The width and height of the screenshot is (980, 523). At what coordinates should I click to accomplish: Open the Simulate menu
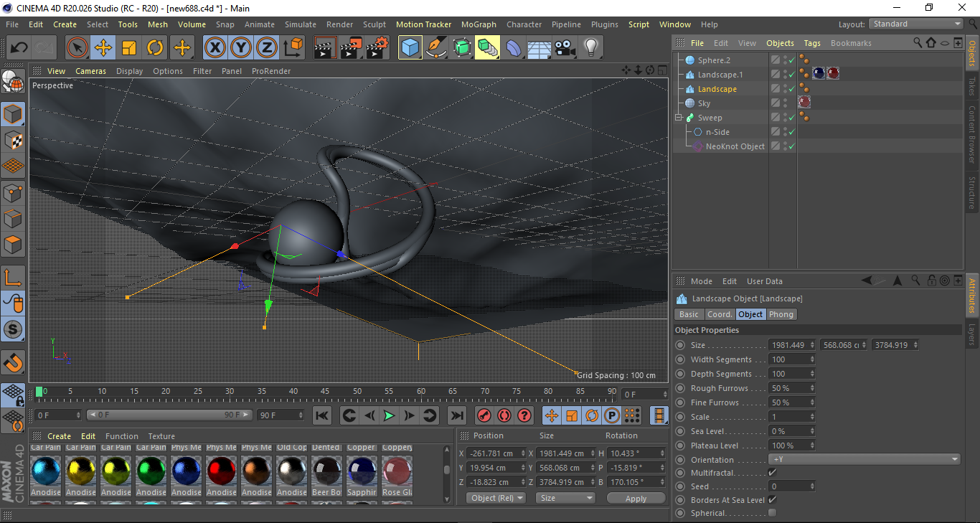(x=300, y=24)
